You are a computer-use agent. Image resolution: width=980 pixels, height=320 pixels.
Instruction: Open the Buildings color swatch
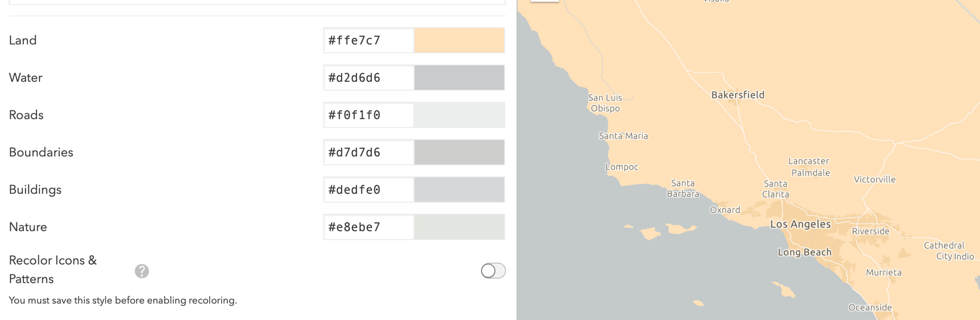(x=459, y=190)
